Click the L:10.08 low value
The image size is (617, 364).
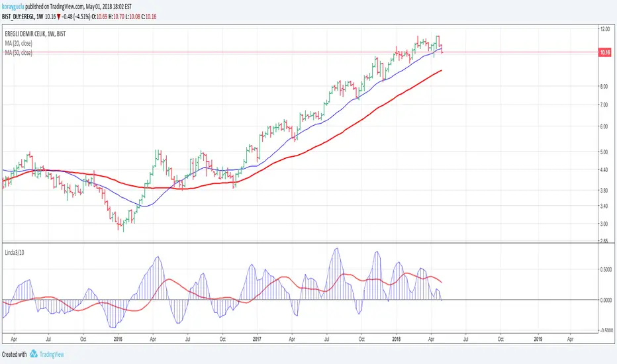point(132,17)
